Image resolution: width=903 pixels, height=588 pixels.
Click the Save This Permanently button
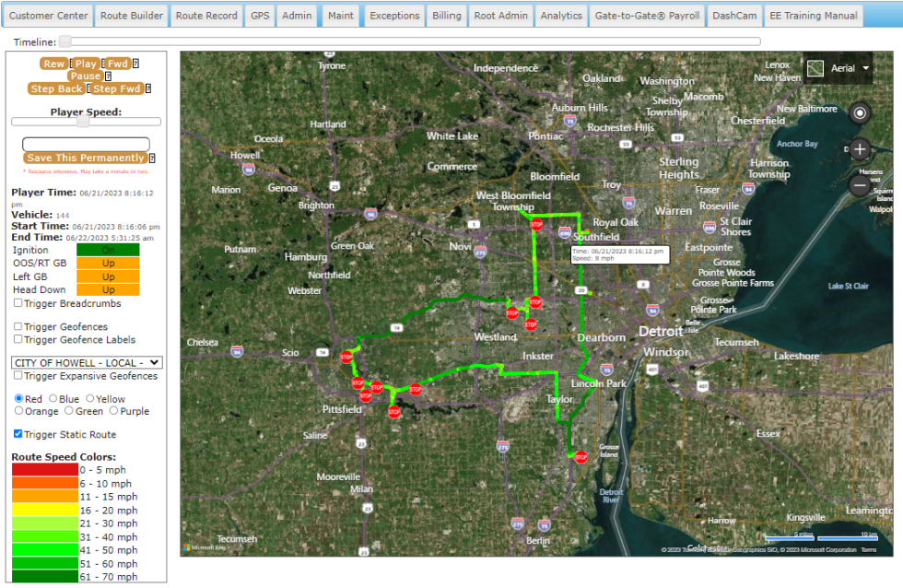86,157
